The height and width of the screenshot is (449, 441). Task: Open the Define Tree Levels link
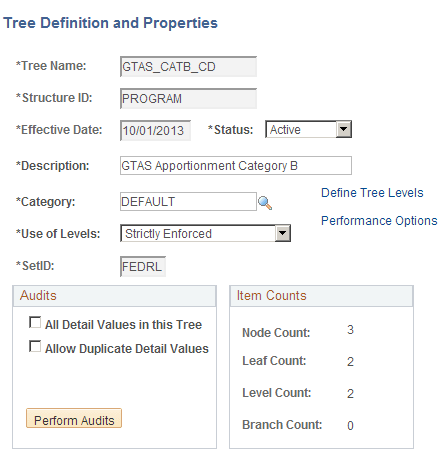tap(372, 193)
